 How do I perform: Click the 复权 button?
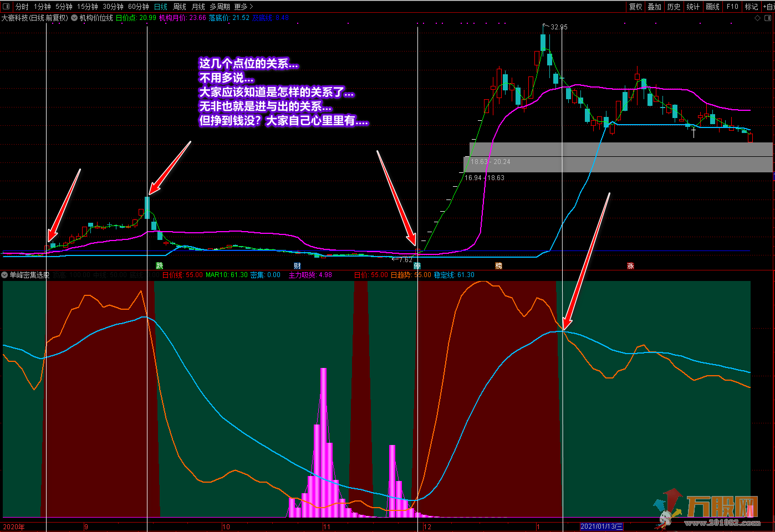click(x=635, y=7)
